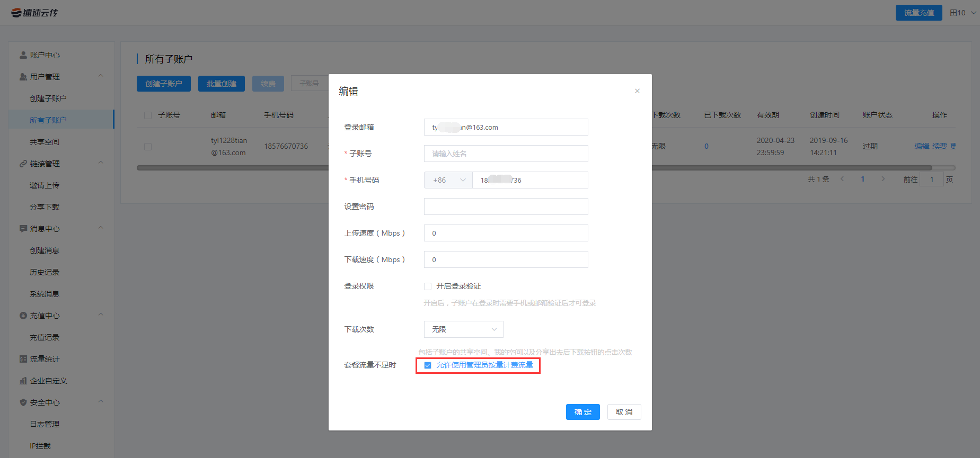Image resolution: width=980 pixels, height=458 pixels.
Task: Click the 用户管理 users icon
Action: point(23,77)
